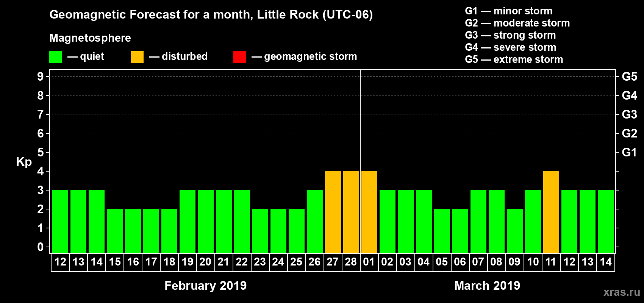Viewport: 644px width, 303px height.
Task: Click the G1 marker on right axis
Action: click(630, 152)
